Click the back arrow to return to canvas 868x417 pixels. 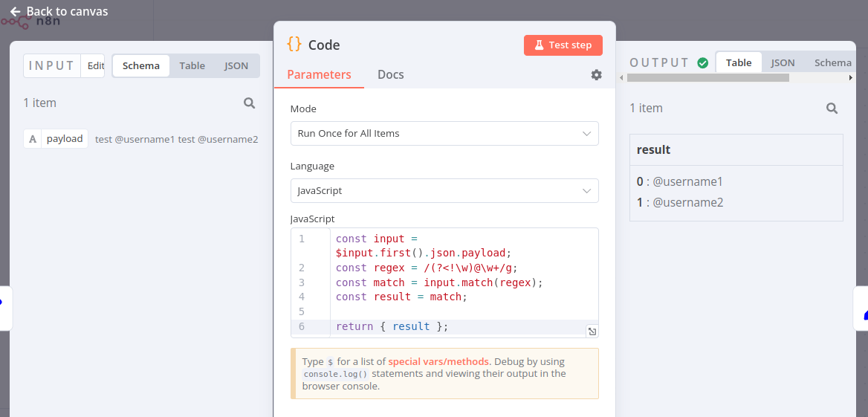click(15, 11)
